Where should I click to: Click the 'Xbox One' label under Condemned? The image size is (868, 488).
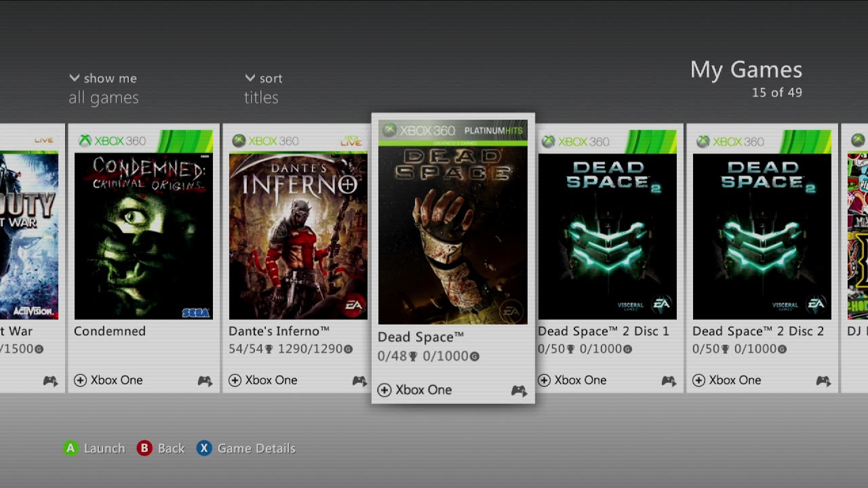pos(117,380)
